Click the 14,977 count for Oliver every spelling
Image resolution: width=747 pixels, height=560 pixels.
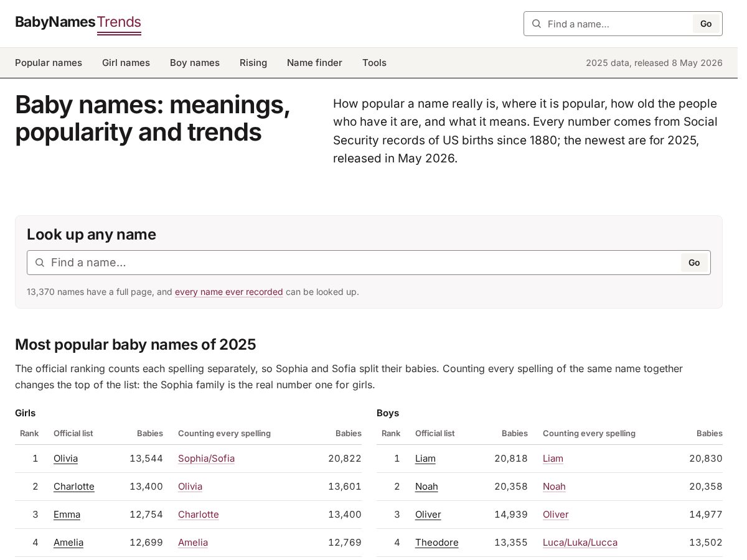(706, 515)
